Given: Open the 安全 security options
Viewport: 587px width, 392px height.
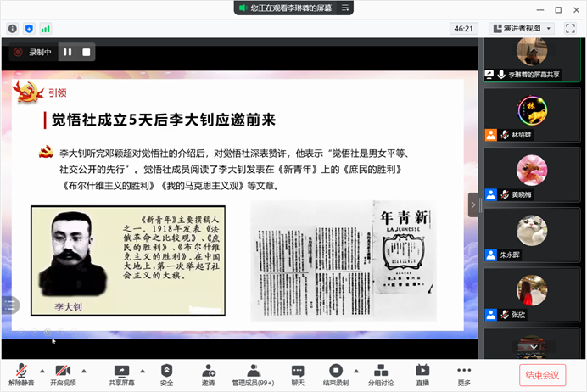Looking at the screenshot, I should (x=166, y=374).
